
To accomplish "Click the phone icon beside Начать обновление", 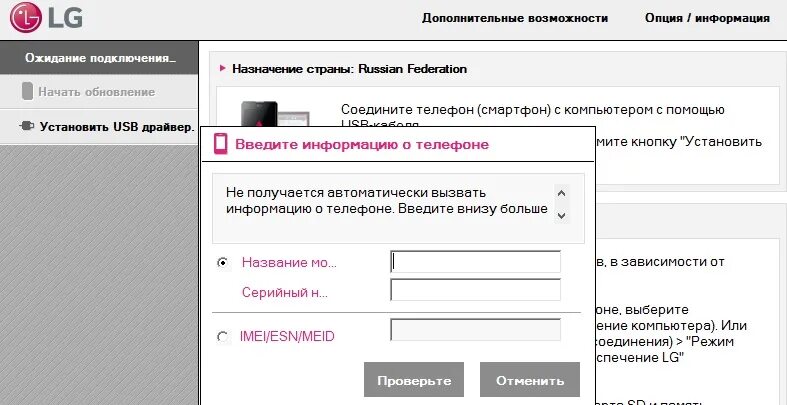I will [28, 92].
